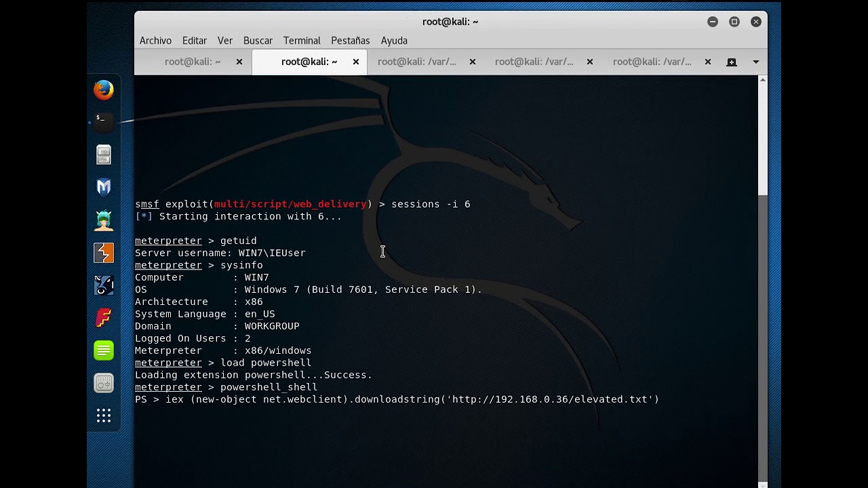Open the Terminal dock icon
The height and width of the screenshot is (488, 868).
pos(104,122)
